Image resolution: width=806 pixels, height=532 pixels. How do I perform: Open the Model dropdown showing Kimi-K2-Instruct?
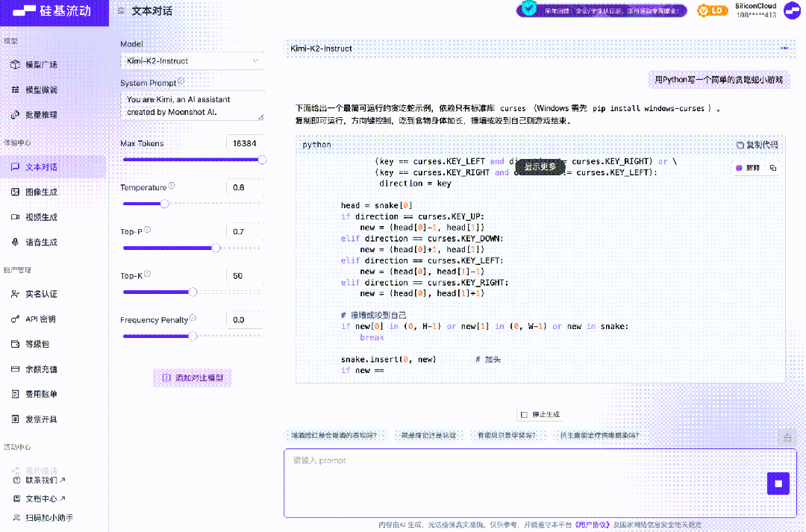click(x=192, y=60)
